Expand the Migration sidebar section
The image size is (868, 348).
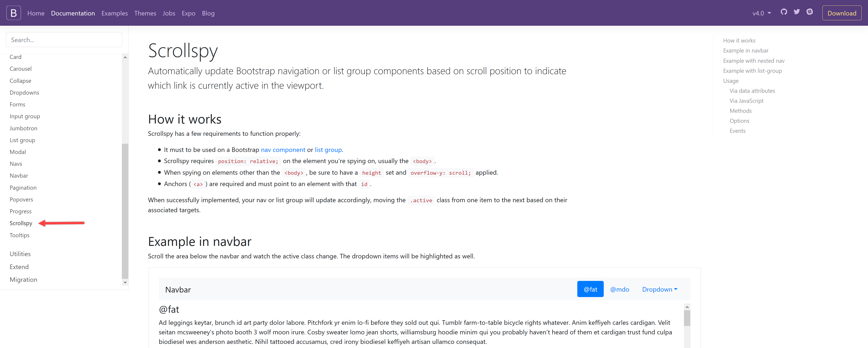(24, 279)
